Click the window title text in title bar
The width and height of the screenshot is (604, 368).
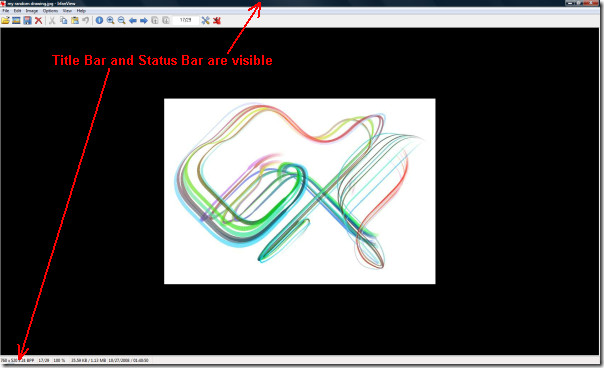pyautogui.click(x=41, y=3)
